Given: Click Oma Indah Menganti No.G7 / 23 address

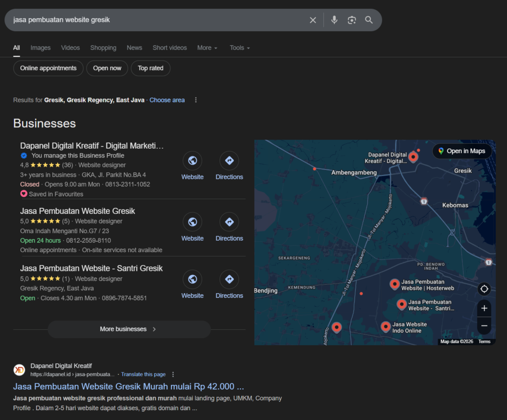Looking at the screenshot, I should [x=64, y=231].
